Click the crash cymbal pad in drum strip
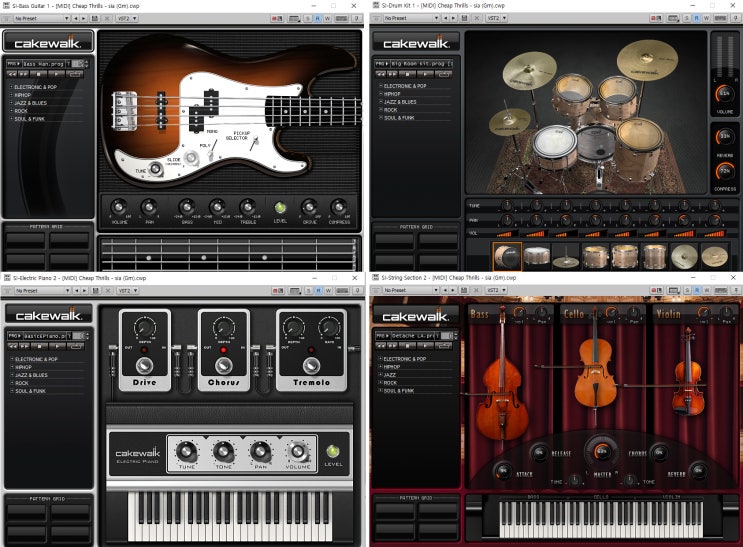 click(x=684, y=256)
